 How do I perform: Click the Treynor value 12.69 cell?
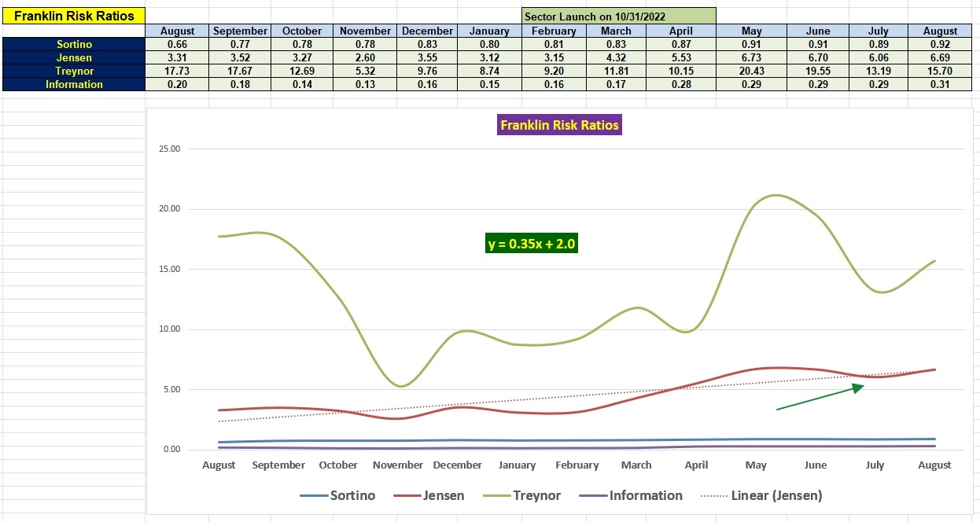302,71
